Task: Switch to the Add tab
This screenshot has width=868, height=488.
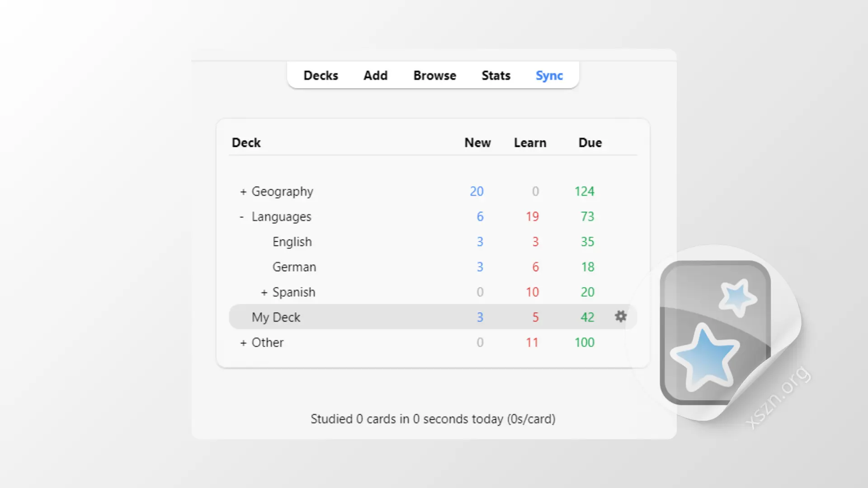Action: pos(375,75)
